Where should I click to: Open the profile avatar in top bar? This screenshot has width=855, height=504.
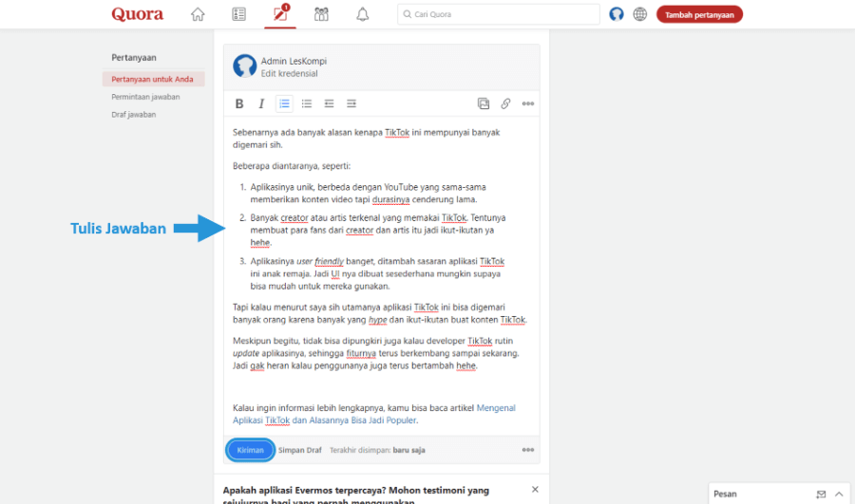click(x=617, y=14)
